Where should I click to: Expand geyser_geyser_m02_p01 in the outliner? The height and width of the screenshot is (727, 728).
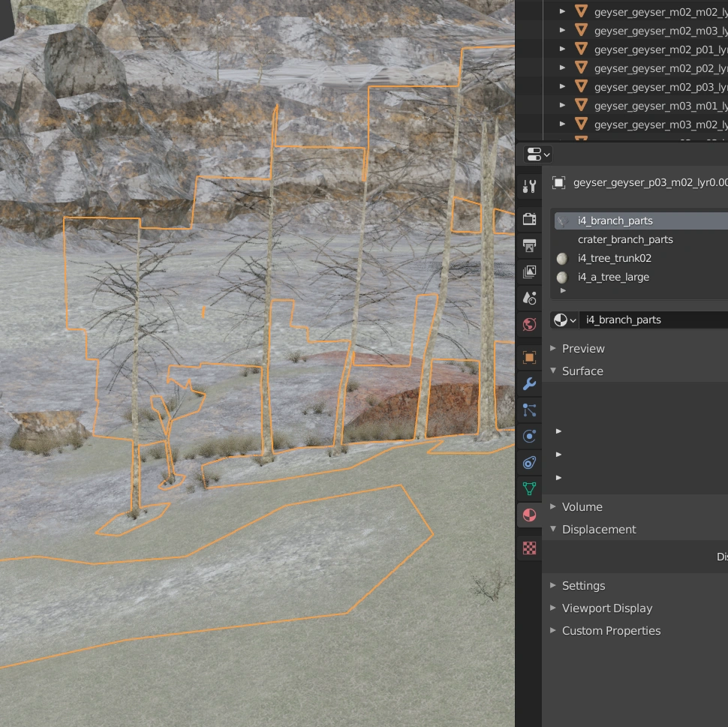(562, 50)
